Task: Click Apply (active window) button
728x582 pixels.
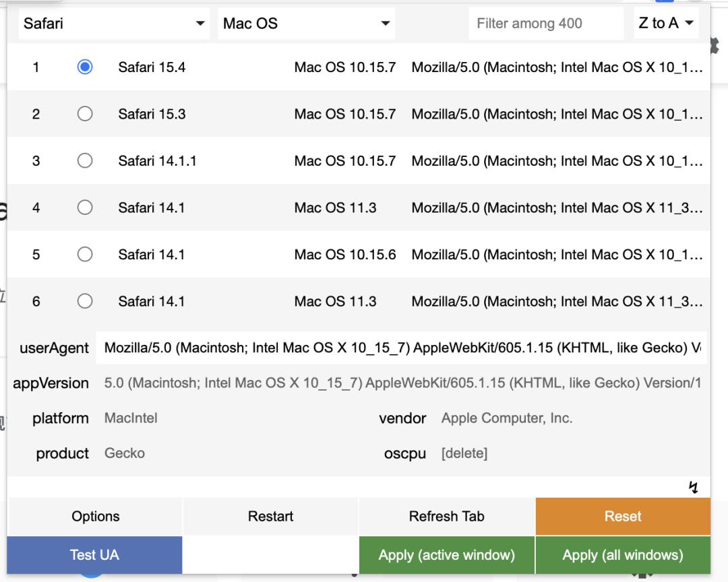Action: 446,555
